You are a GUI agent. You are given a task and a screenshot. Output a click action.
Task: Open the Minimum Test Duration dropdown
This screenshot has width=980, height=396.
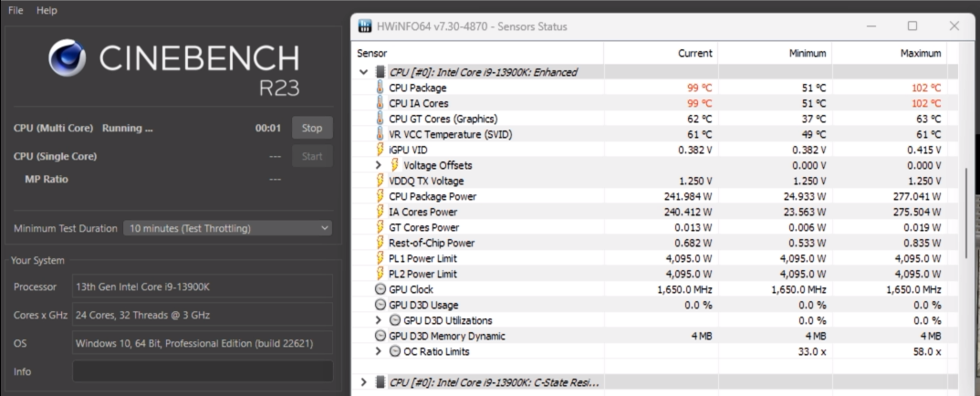coord(228,228)
